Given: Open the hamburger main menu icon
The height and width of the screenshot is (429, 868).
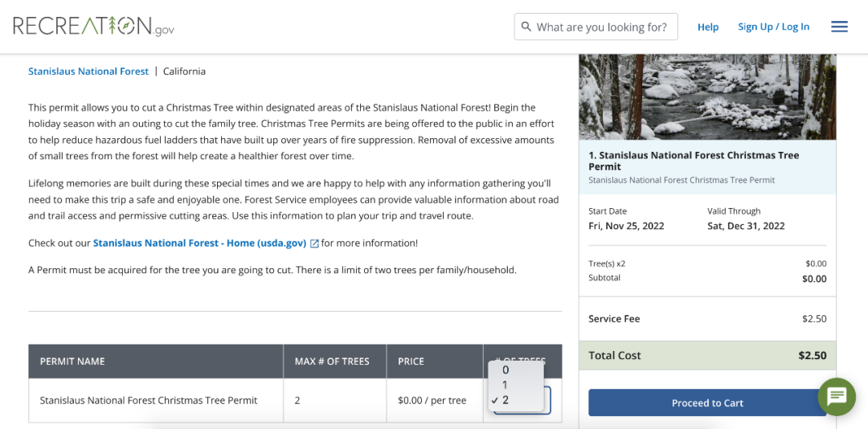Looking at the screenshot, I should coord(839,27).
